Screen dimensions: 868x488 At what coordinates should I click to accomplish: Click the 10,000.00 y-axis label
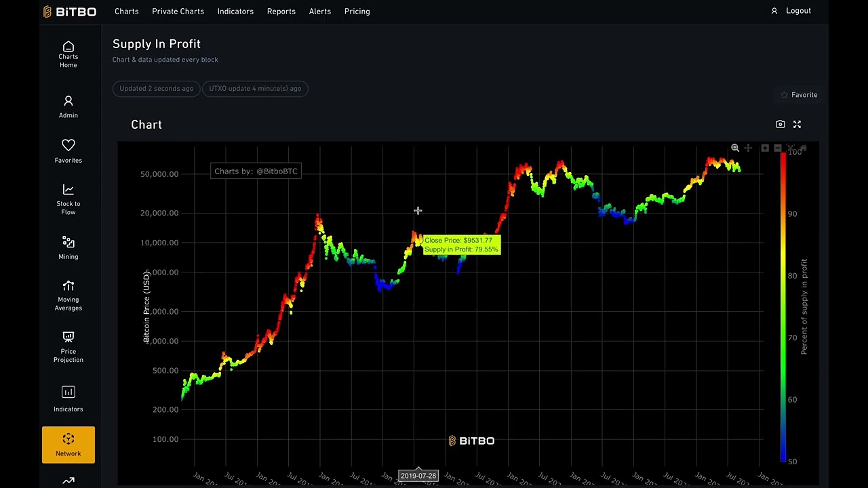159,243
